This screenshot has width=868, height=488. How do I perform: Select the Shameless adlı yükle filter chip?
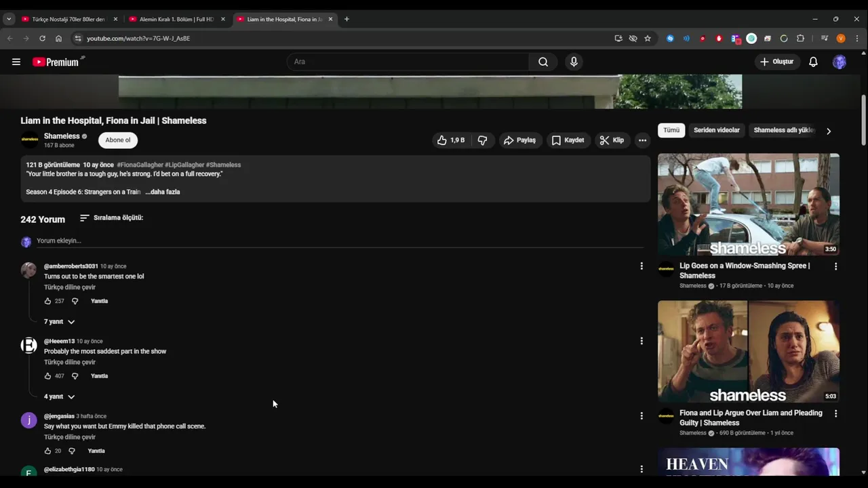tap(784, 130)
